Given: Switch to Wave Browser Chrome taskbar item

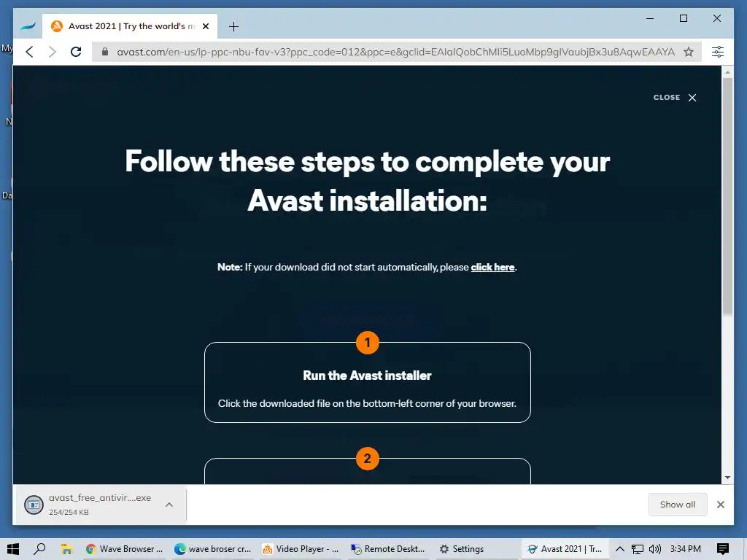Looking at the screenshot, I should click(x=125, y=549).
